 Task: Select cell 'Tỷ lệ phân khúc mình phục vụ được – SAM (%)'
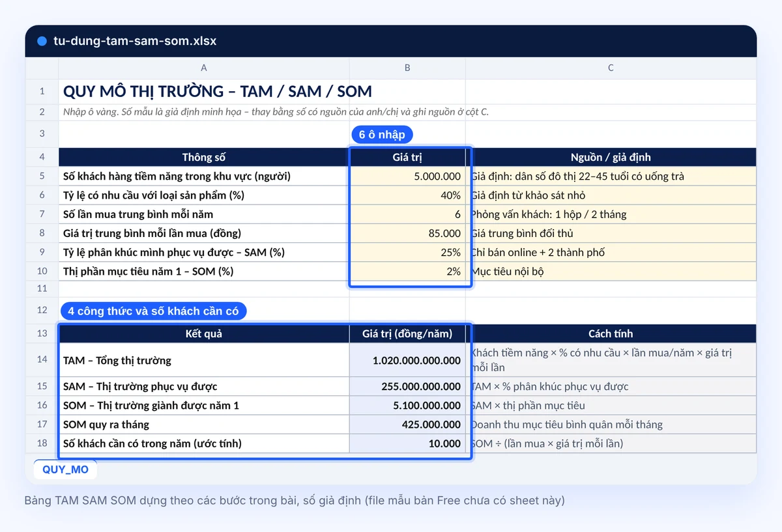(204, 252)
